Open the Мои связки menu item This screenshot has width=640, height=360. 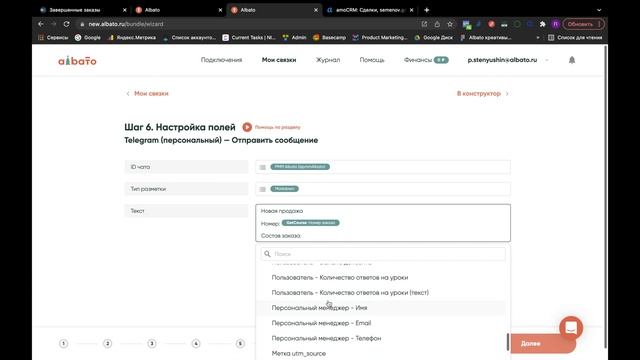(279, 60)
